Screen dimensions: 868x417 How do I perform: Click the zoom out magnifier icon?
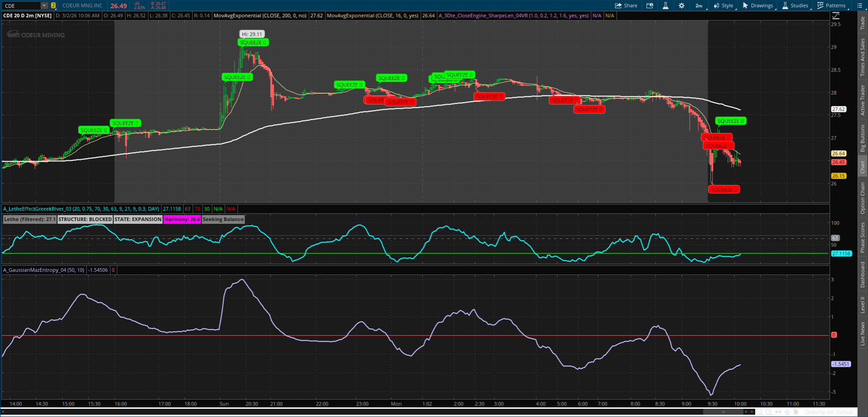[760, 412]
